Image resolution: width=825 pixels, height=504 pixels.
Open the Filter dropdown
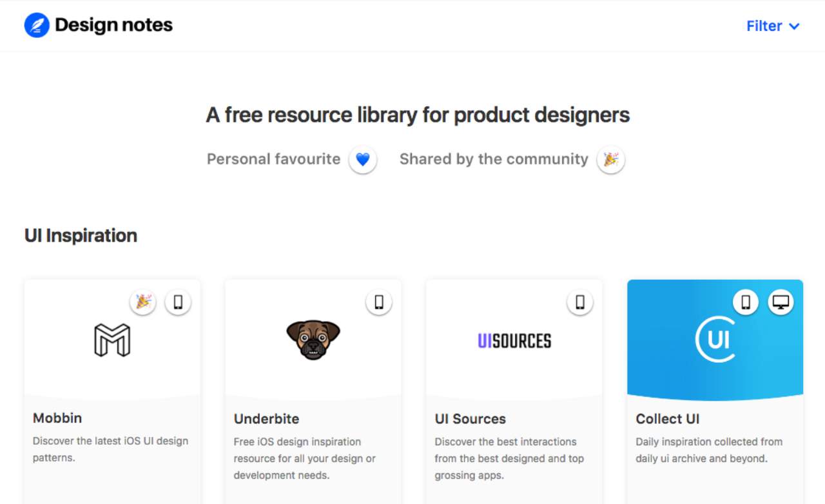773,26
